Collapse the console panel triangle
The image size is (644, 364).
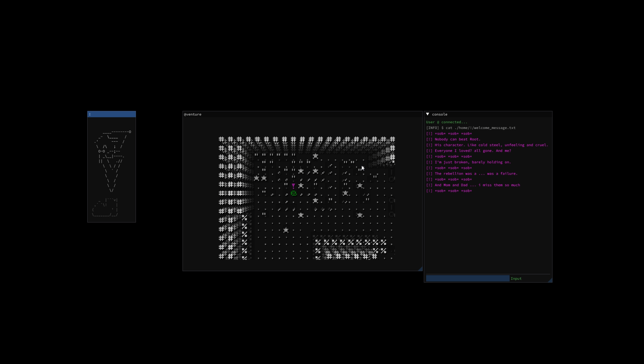(428, 114)
